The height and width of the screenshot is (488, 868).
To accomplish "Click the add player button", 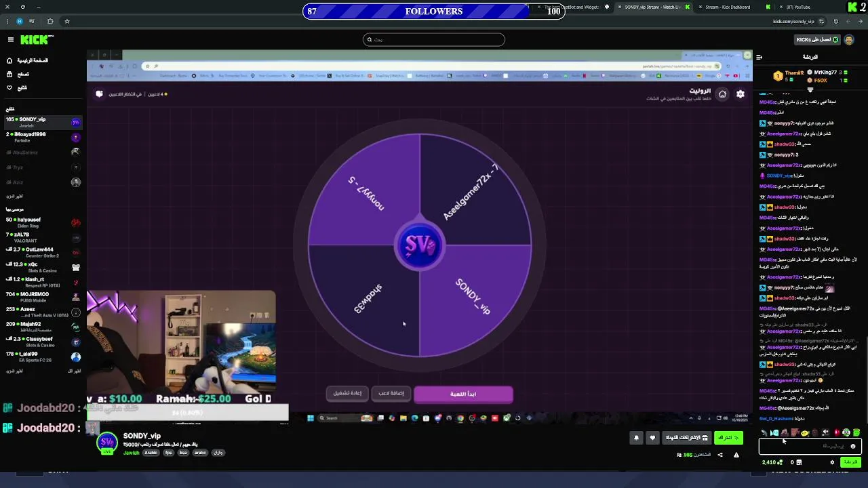I will pos(391,393).
